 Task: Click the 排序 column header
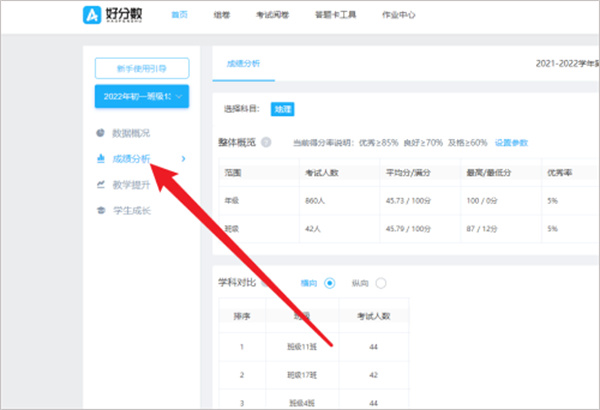point(242,316)
